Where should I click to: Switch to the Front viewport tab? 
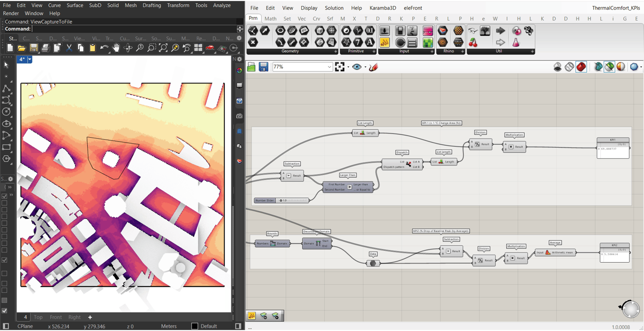click(56, 317)
